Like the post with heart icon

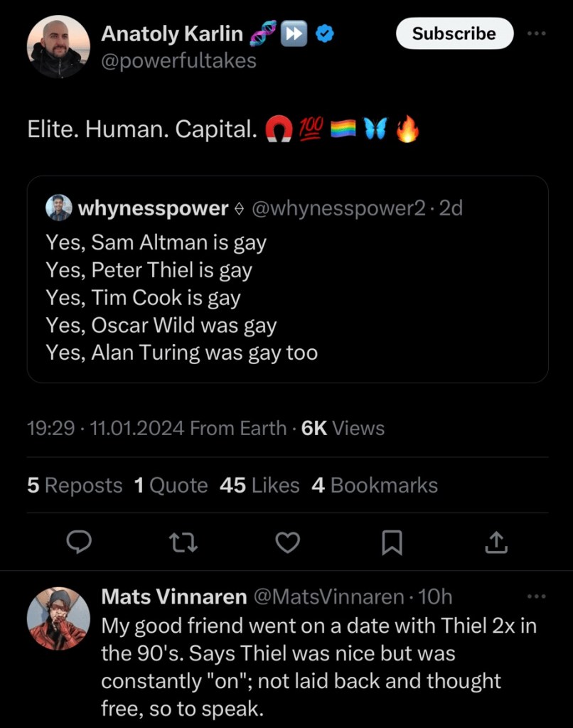tap(287, 543)
